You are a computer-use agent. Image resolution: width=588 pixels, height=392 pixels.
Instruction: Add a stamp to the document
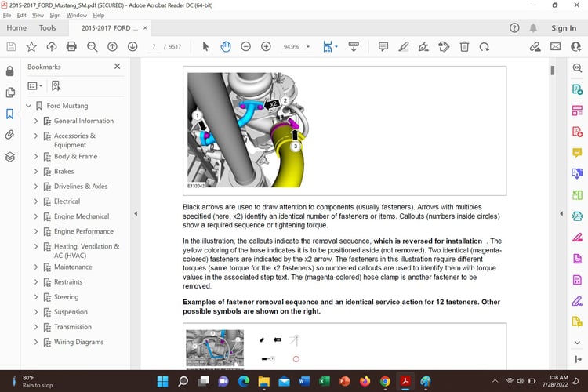point(444,46)
